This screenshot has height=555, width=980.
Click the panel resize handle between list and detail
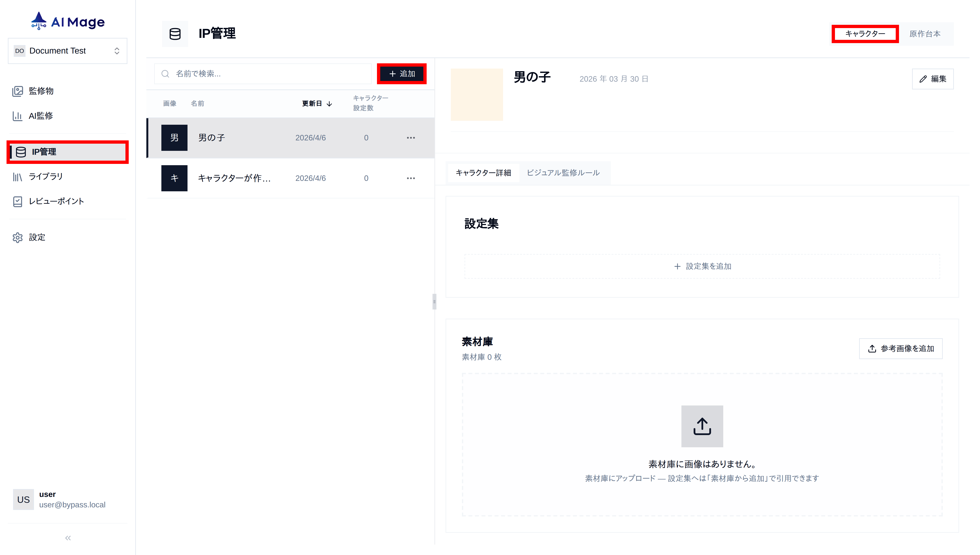(x=434, y=301)
